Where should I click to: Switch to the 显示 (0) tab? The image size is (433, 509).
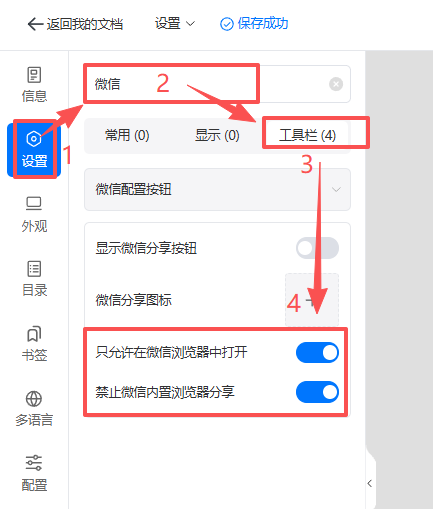click(x=217, y=135)
